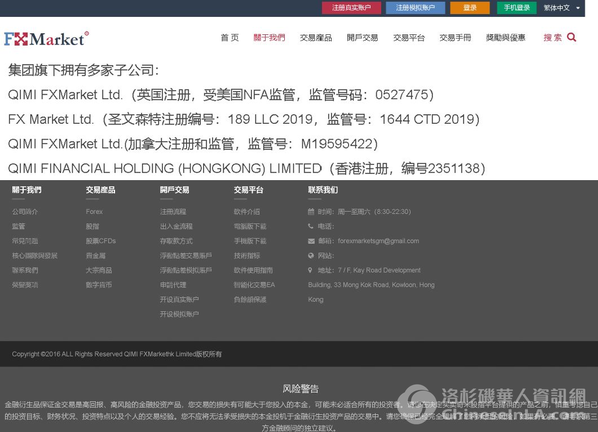Open the 股指 footer link
This screenshot has height=432, width=598.
tap(92, 226)
